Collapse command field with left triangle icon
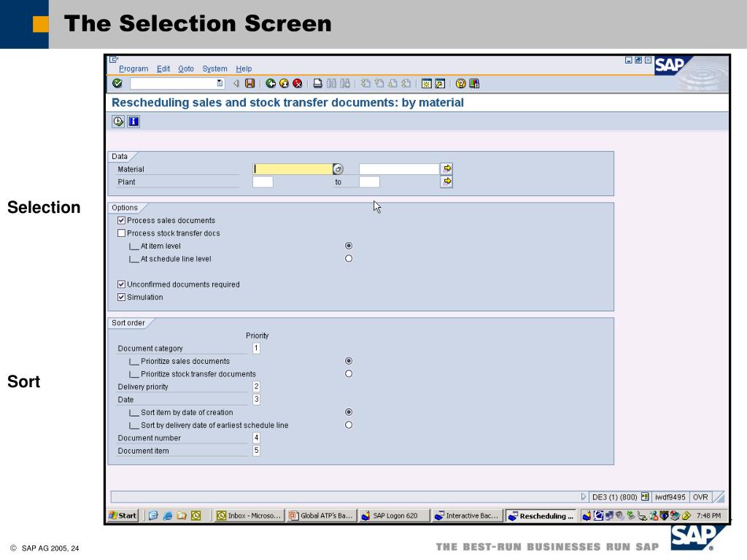747x560 pixels. pyautogui.click(x=236, y=83)
